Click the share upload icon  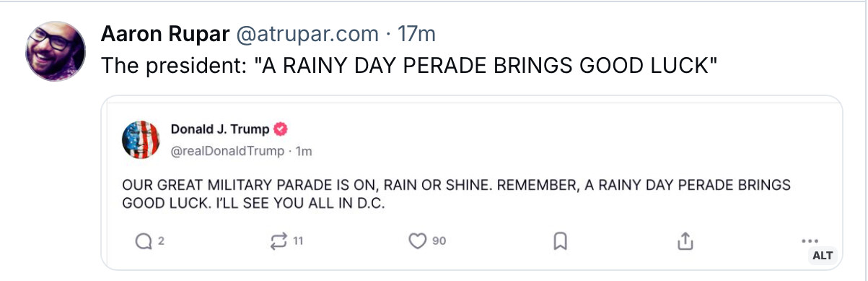[685, 241]
